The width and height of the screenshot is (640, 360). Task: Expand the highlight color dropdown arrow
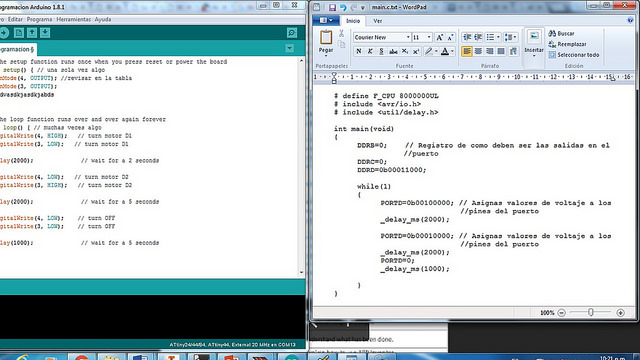[x=436, y=51]
